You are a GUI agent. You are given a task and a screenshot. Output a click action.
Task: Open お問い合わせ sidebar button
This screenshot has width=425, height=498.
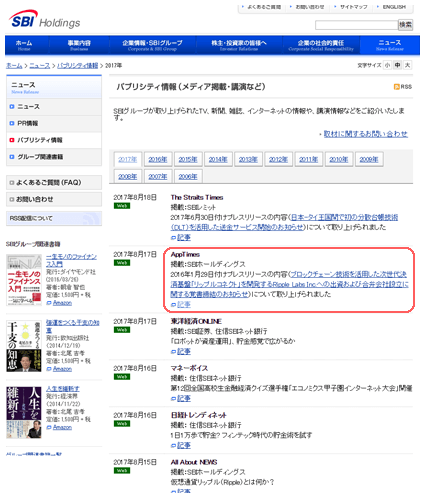point(54,199)
